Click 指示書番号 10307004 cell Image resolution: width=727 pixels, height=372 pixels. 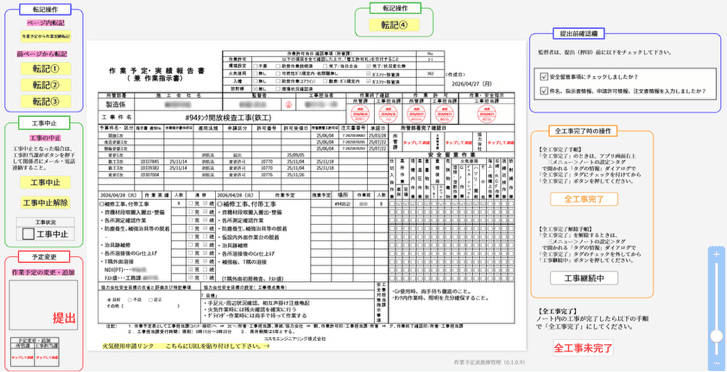pyautogui.click(x=149, y=175)
